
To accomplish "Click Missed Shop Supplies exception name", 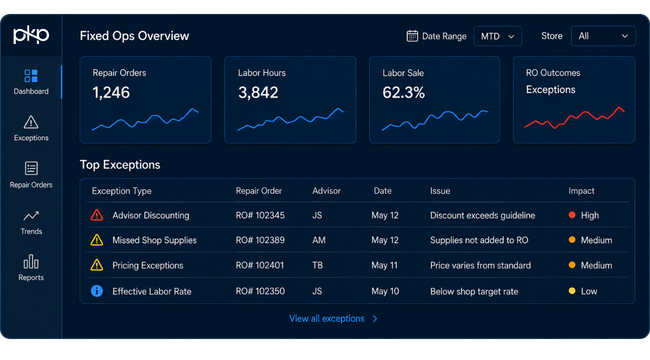I will point(154,240).
